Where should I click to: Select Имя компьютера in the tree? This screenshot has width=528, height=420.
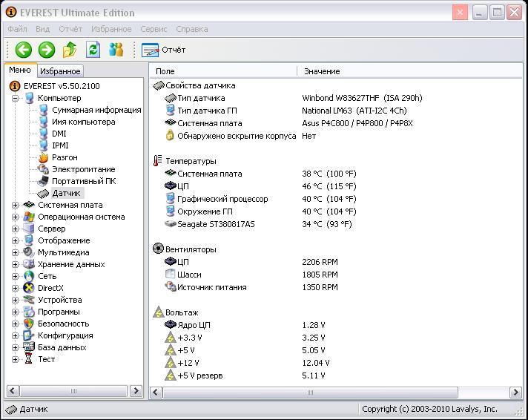(x=84, y=122)
